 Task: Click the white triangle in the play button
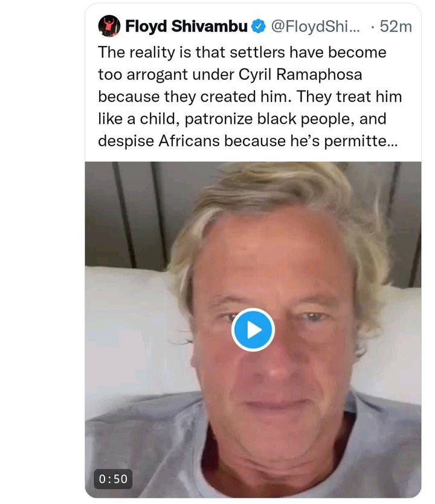[x=254, y=330]
